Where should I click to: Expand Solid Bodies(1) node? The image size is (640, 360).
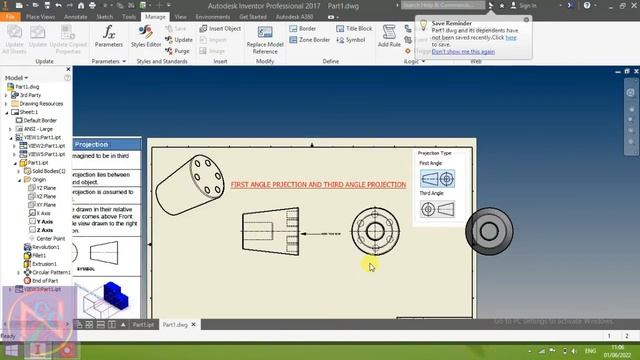point(19,171)
